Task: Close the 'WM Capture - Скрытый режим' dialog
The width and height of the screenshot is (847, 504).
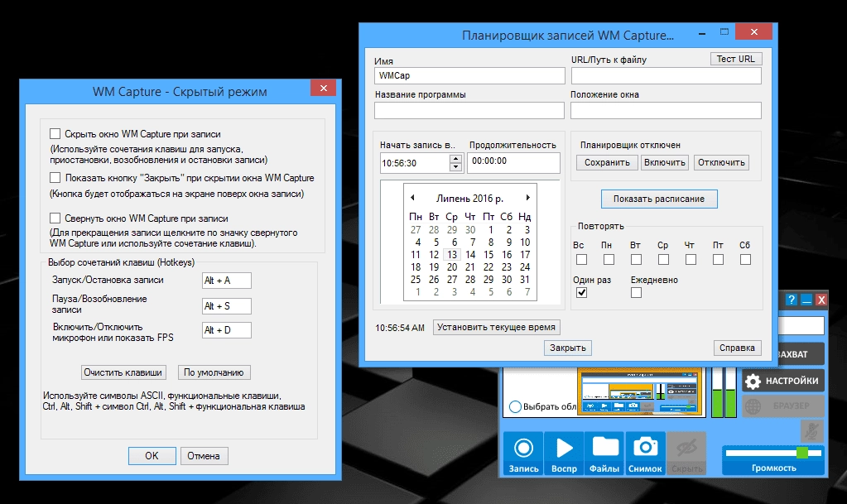Action: coord(323,88)
